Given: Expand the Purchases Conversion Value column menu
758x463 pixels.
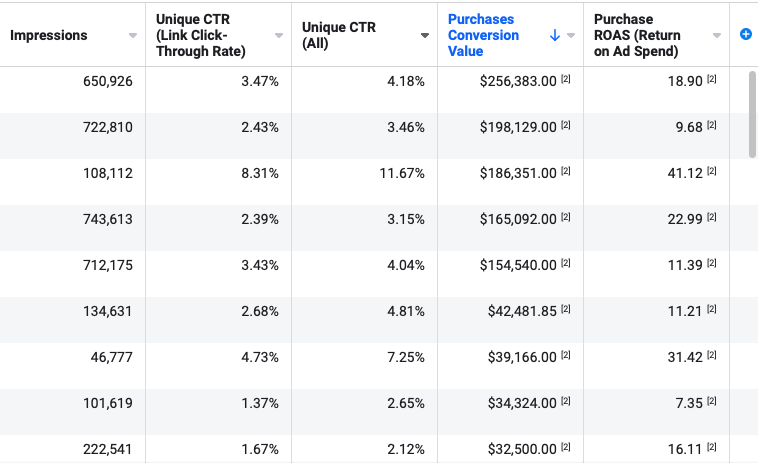Looking at the screenshot, I should (571, 36).
